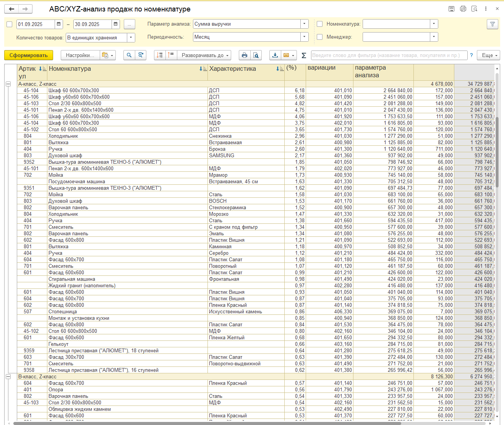Click the save report to file icon

[275, 55]
